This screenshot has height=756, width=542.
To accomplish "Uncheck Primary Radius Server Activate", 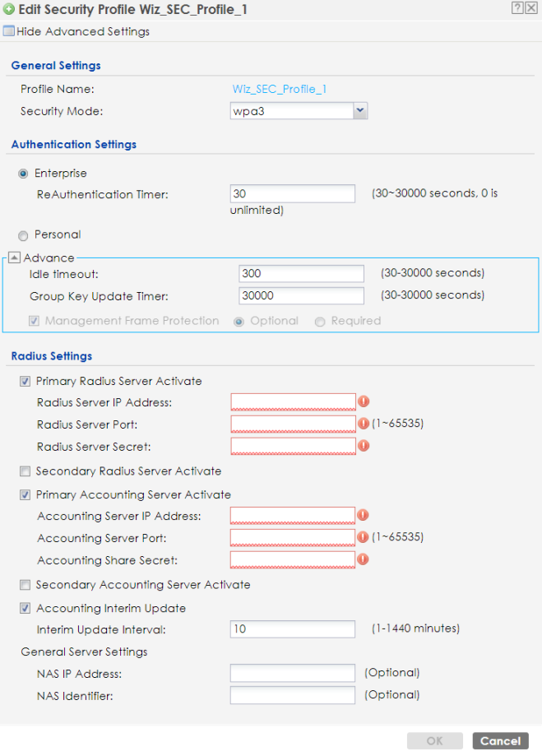I will tap(25, 382).
